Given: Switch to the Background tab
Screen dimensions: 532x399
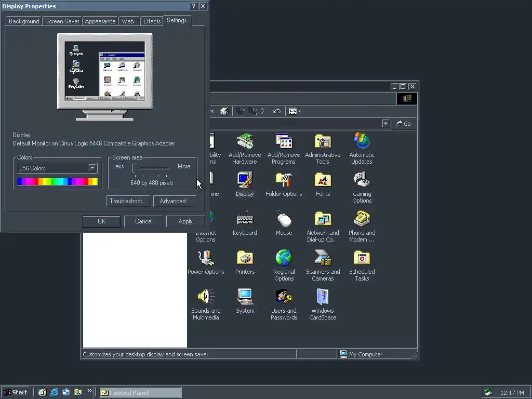Looking at the screenshot, I should (x=24, y=21).
